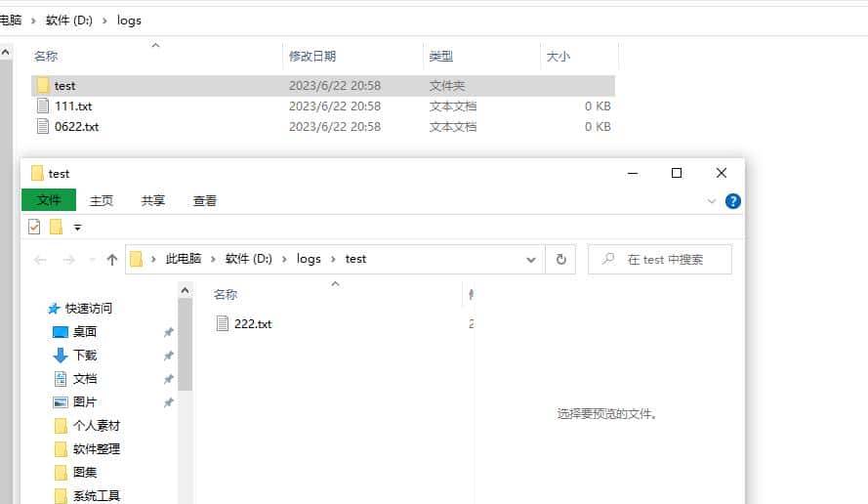Sort by 大小 column in logs window

pyautogui.click(x=558, y=56)
